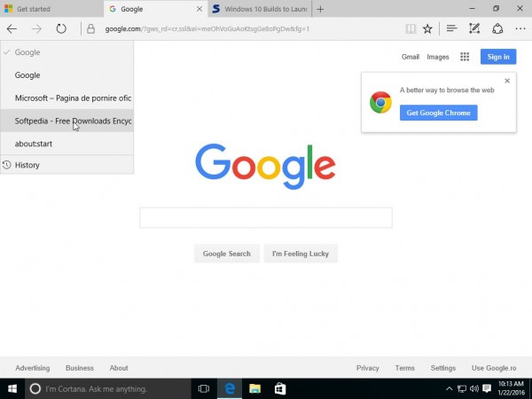Open File Explorer from the taskbar
Screen dimensions: 532x399
254,389
